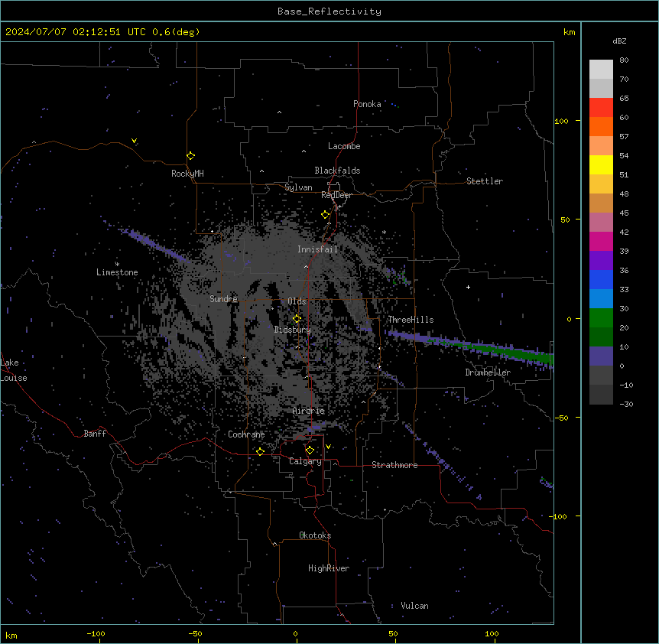Click the Didsbury label
Screen dimensions: 659x644
pos(293,330)
